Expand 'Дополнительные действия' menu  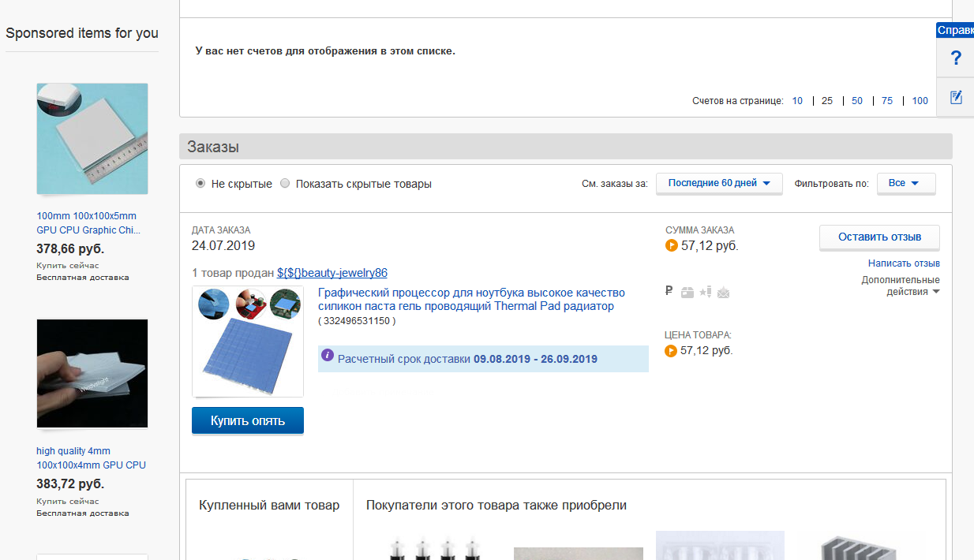[901, 286]
